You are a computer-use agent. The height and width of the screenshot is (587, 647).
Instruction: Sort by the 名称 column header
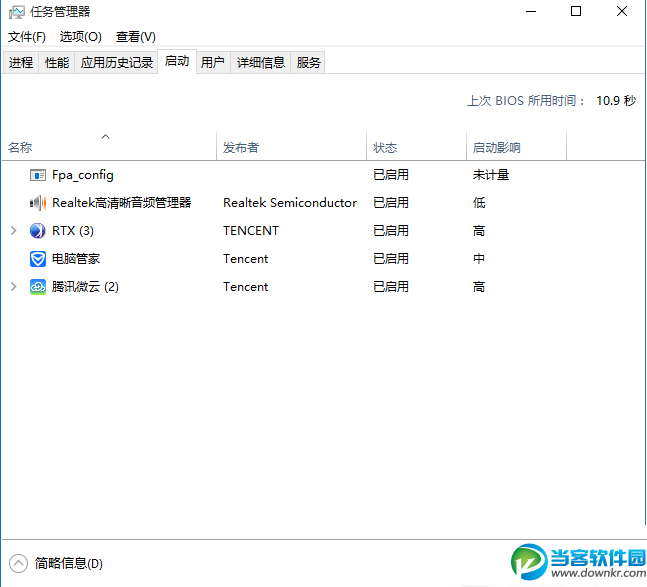coord(109,146)
